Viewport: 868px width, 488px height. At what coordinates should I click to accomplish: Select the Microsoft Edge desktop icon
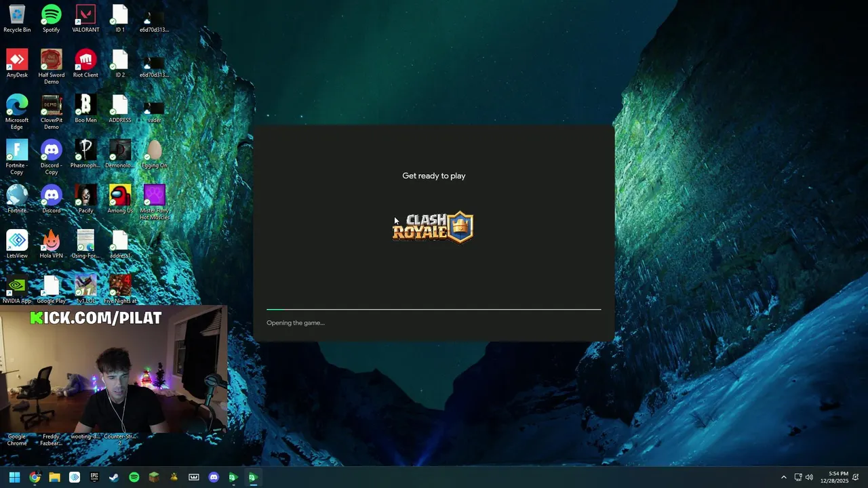pos(17,113)
